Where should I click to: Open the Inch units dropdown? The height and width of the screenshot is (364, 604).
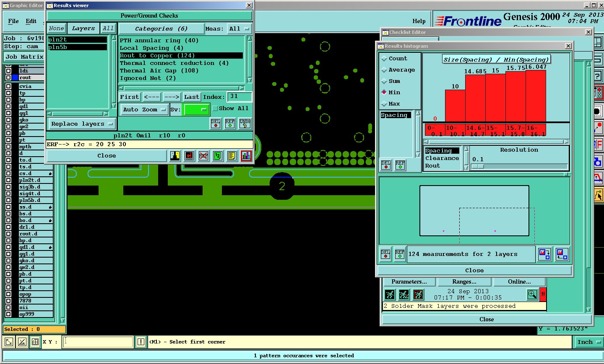(x=588, y=342)
